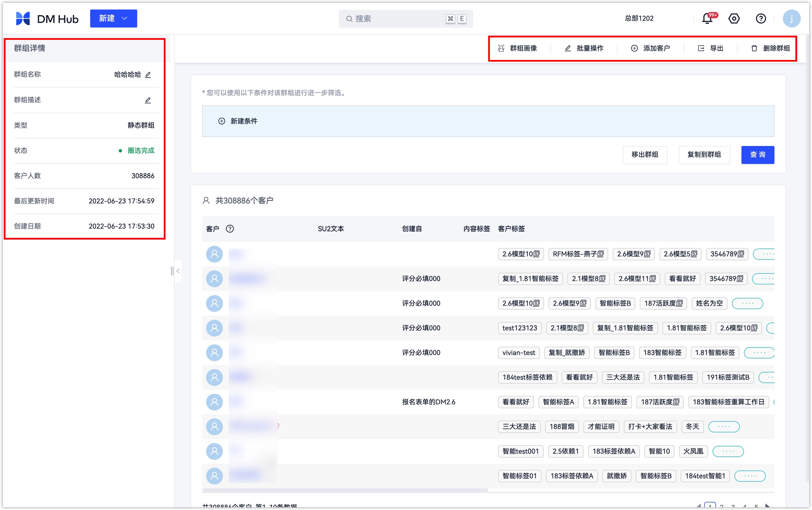Click the 2.5依赖1 tag

point(565,451)
